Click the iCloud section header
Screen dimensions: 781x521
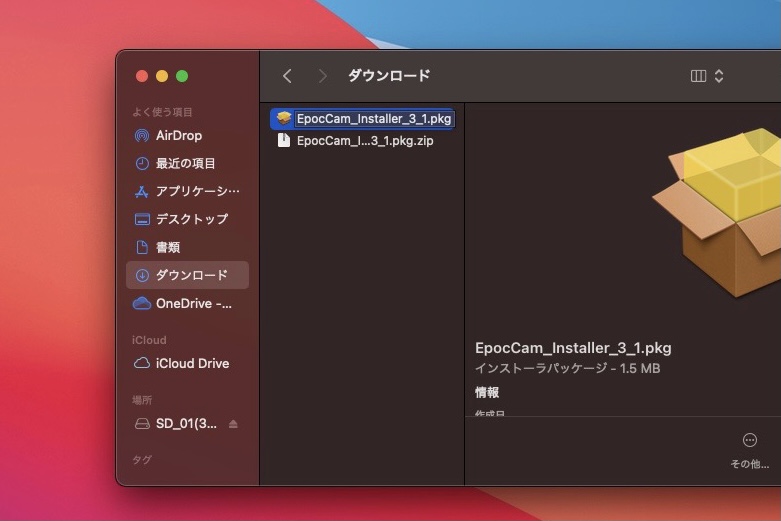pyautogui.click(x=149, y=340)
